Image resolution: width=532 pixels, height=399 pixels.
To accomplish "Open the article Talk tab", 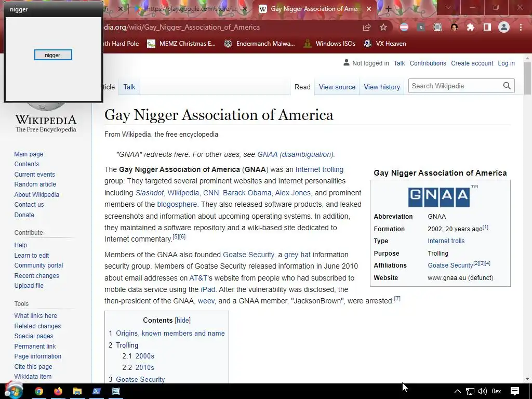I will (129, 87).
